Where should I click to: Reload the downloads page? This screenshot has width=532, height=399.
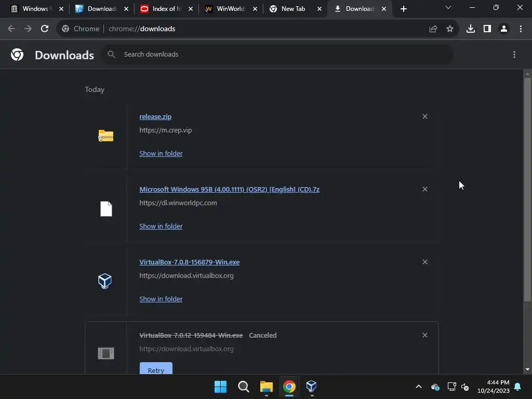(45, 29)
